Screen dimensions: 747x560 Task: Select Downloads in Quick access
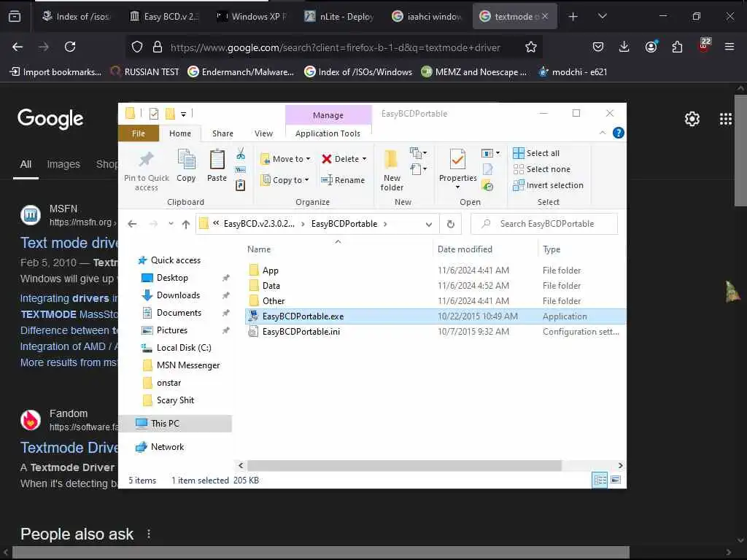coord(178,295)
